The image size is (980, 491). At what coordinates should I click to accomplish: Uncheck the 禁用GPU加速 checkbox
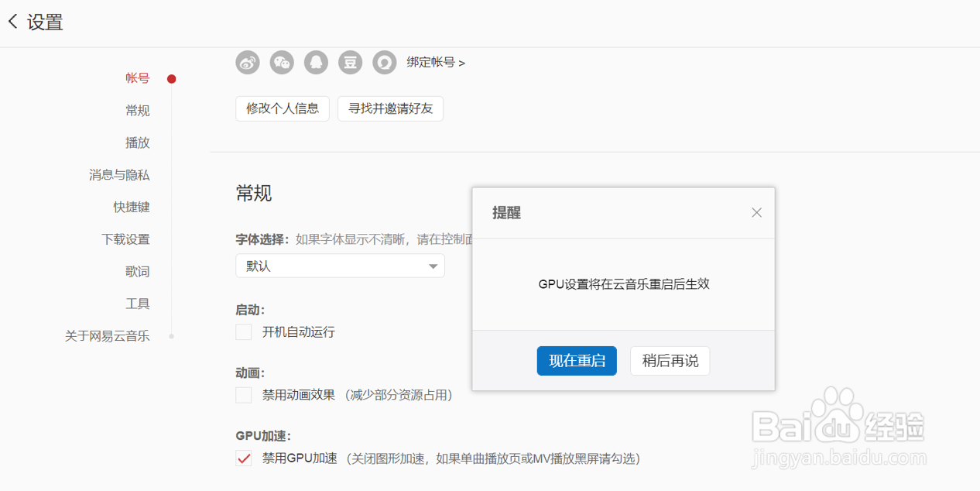pyautogui.click(x=244, y=458)
